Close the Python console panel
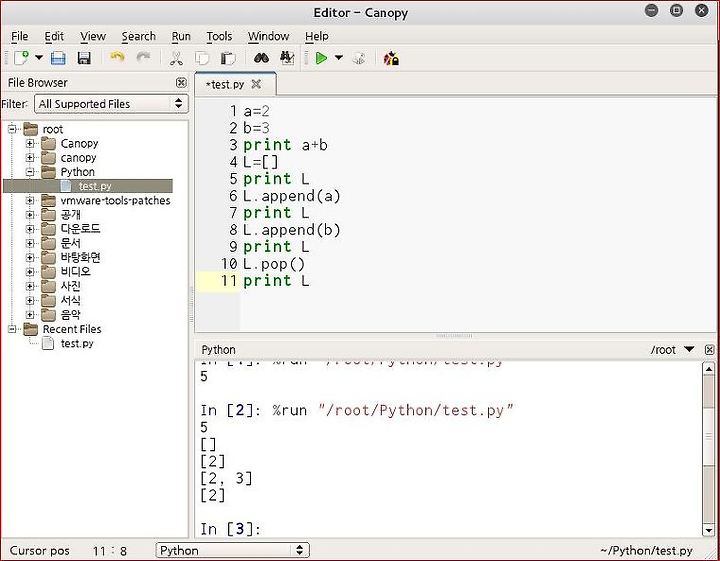Image resolution: width=720 pixels, height=561 pixels. pos(709,350)
